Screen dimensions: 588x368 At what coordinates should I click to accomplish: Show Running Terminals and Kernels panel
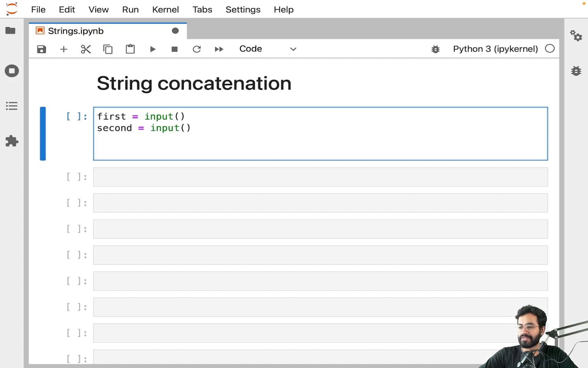point(12,71)
